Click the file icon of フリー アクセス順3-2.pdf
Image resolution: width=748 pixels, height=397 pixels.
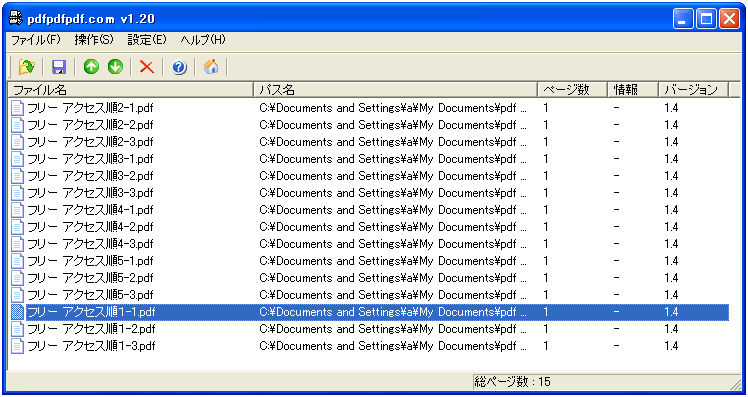tap(17, 176)
